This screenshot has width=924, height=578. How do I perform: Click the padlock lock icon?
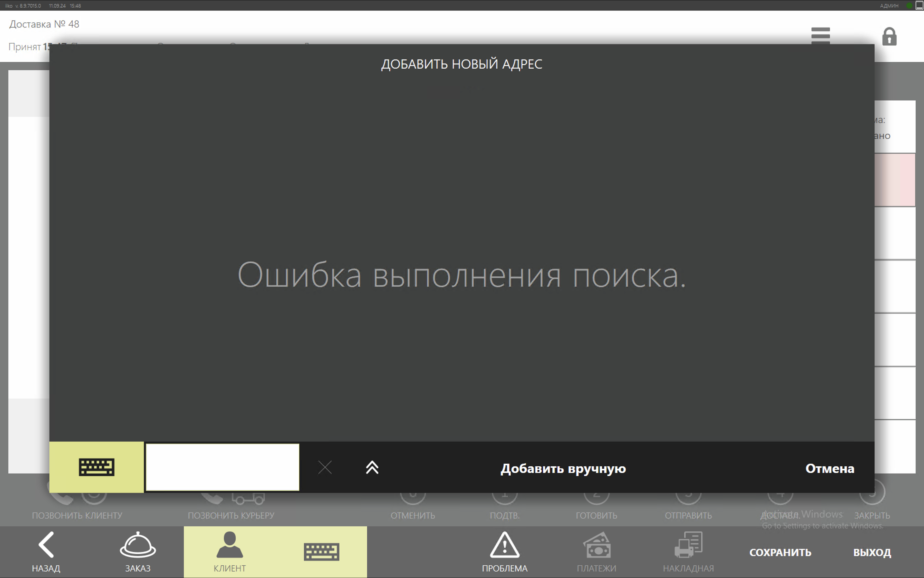(889, 37)
